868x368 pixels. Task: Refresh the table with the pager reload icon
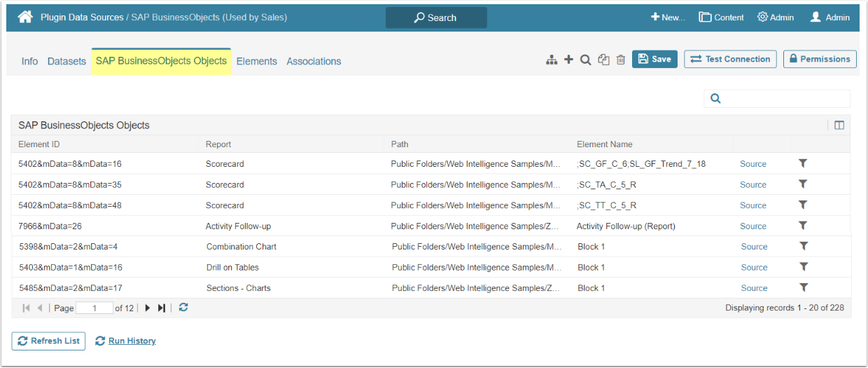pyautogui.click(x=183, y=308)
